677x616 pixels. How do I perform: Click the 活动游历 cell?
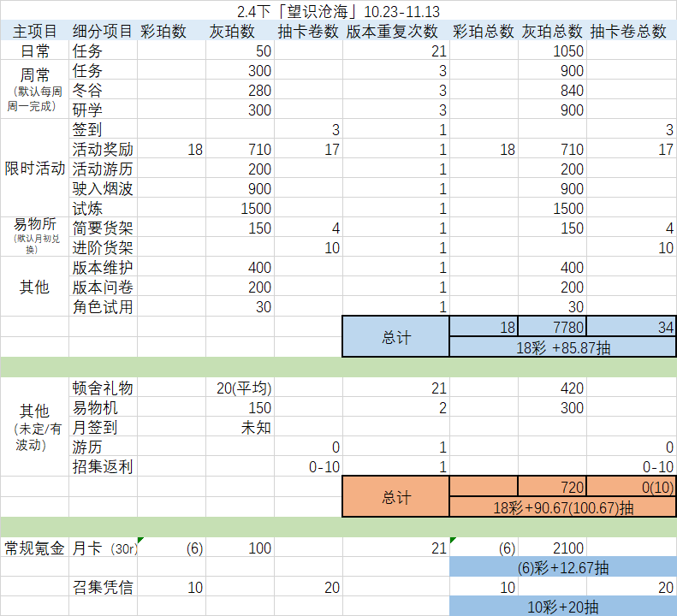103,169
